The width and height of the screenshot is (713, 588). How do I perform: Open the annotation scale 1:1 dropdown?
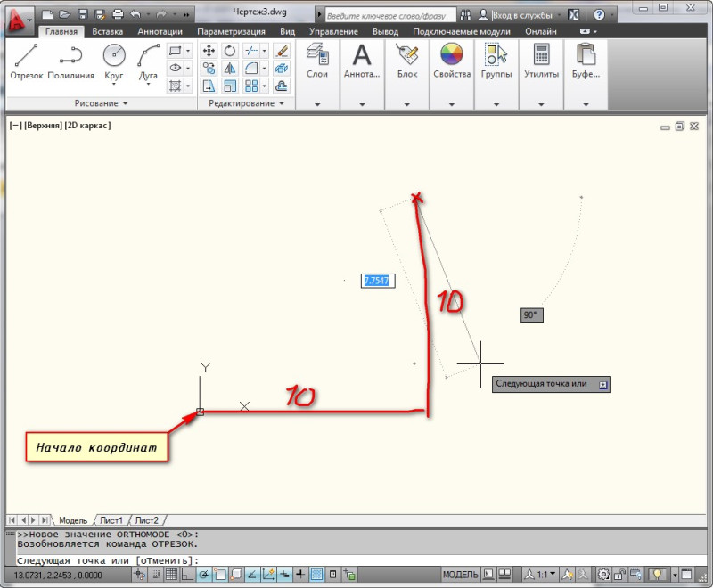(x=545, y=575)
